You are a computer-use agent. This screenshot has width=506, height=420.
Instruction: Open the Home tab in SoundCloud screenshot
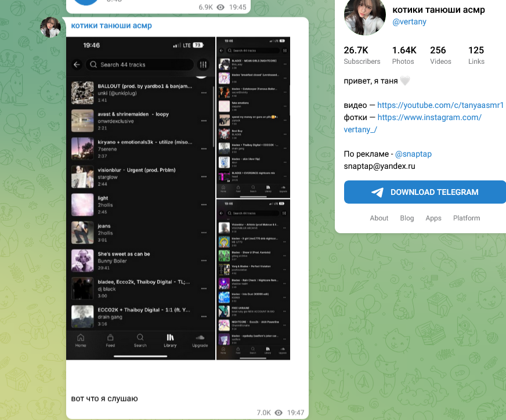81,341
